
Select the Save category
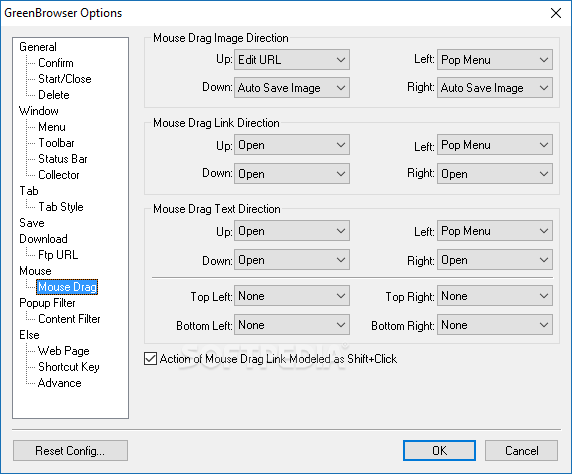tap(32, 223)
